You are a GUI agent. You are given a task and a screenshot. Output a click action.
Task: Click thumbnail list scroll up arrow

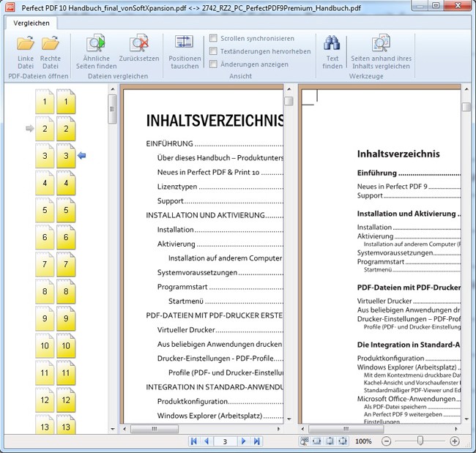click(112, 89)
